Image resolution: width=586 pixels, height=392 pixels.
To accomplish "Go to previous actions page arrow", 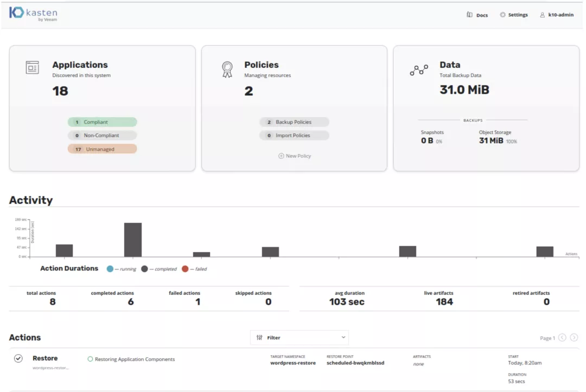I will pos(562,337).
